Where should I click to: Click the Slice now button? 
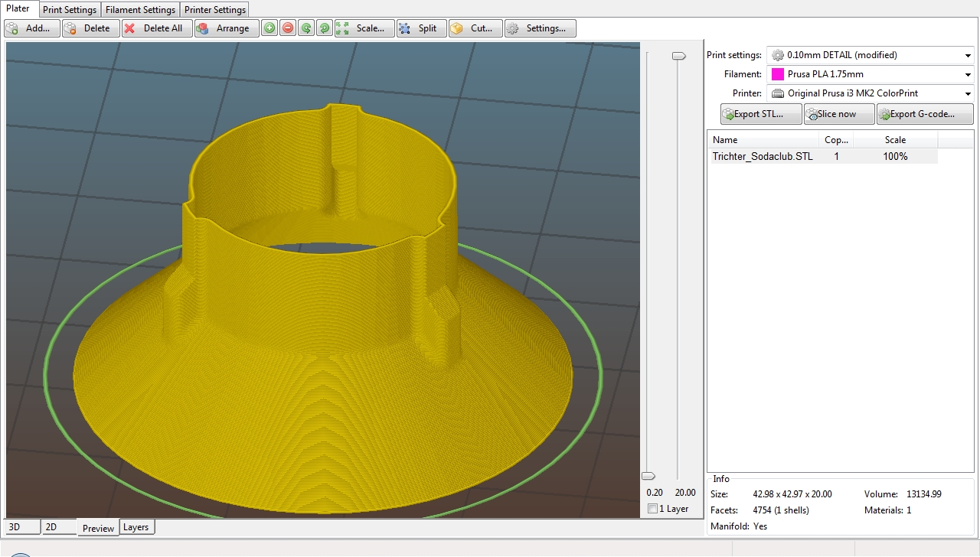839,114
